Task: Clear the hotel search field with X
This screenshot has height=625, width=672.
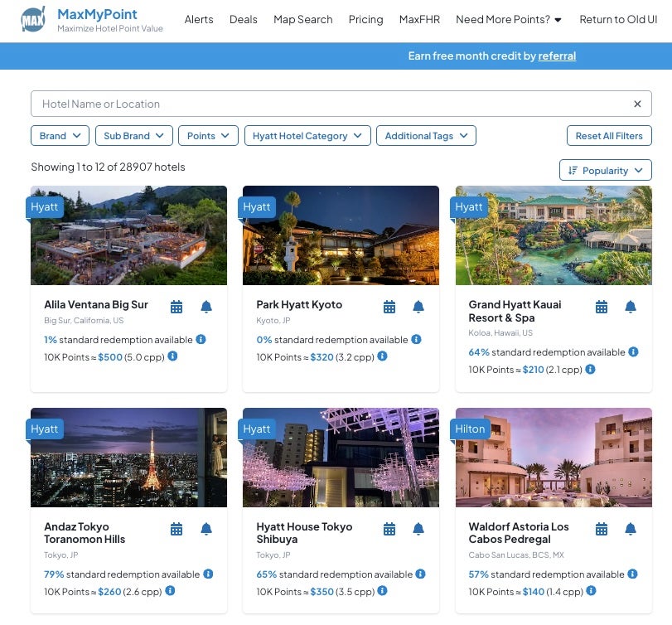Action: click(637, 104)
